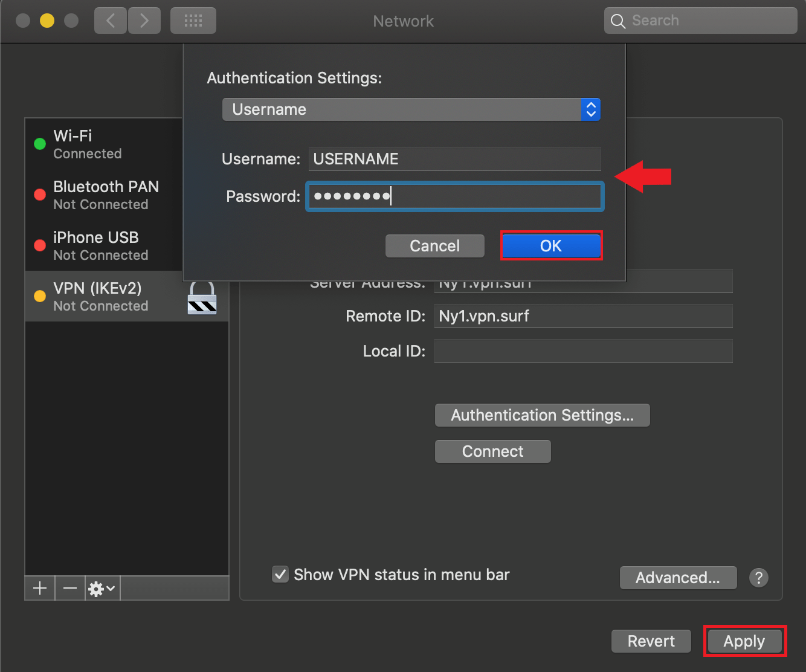The image size is (806, 672).
Task: Navigate forward using the right arrow icon
Action: pyautogui.click(x=144, y=20)
